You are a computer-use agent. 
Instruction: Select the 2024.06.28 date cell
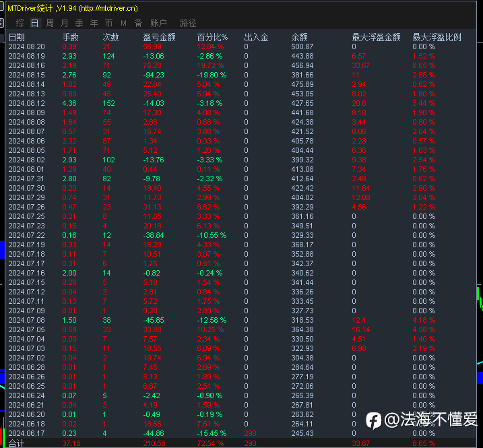tap(26, 367)
